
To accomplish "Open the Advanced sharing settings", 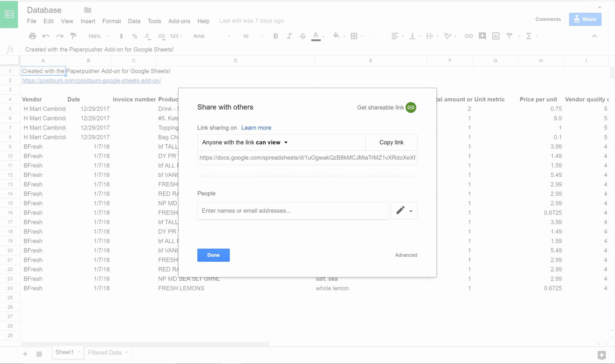I will click(406, 255).
